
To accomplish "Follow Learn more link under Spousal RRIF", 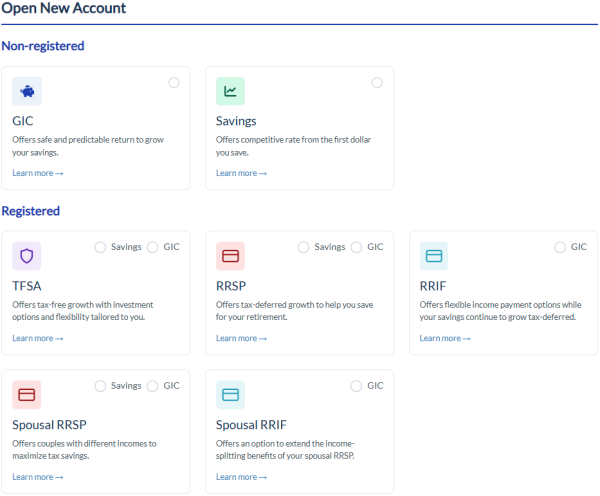I will 241,477.
